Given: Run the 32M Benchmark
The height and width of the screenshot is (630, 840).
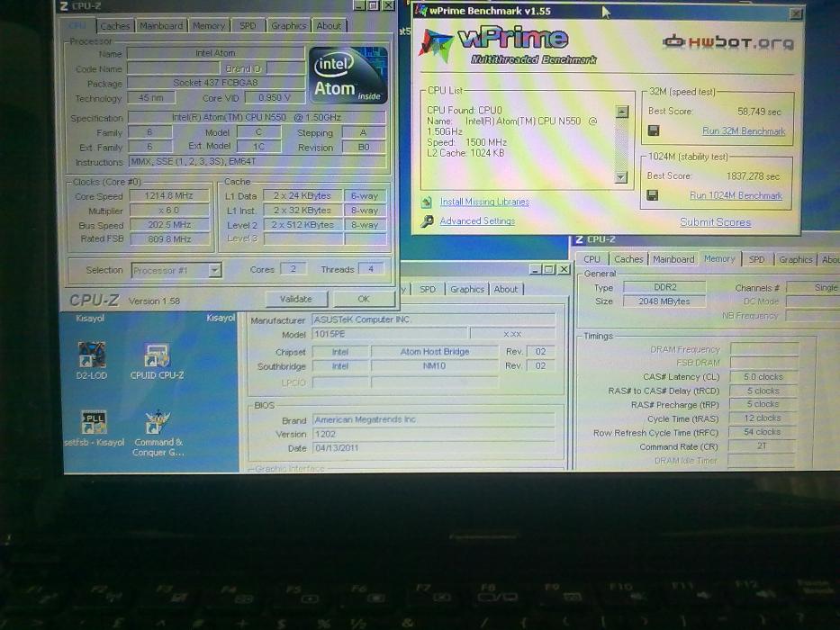Looking at the screenshot, I should tap(744, 130).
